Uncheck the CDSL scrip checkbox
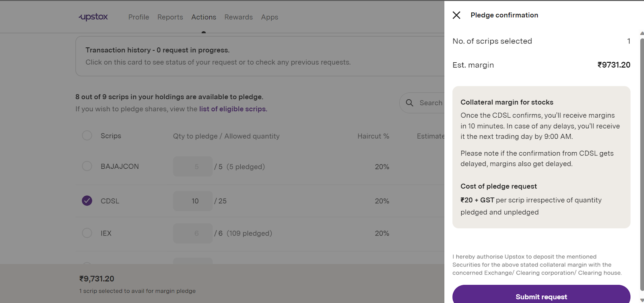Image resolution: width=644 pixels, height=303 pixels. 87,201
